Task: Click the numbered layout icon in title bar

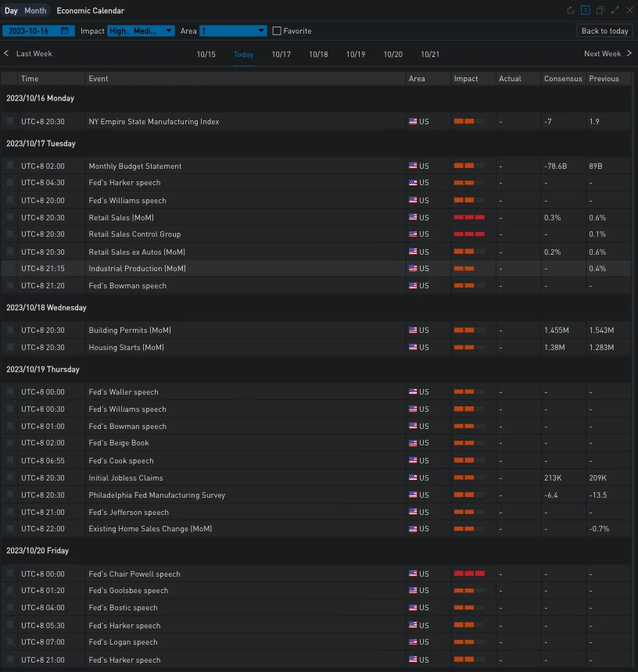Action: point(585,11)
